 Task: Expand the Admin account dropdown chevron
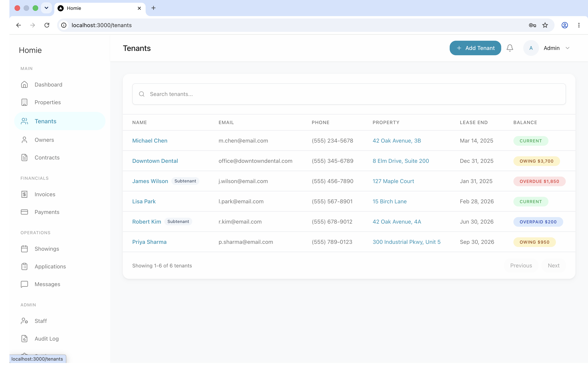tap(568, 48)
